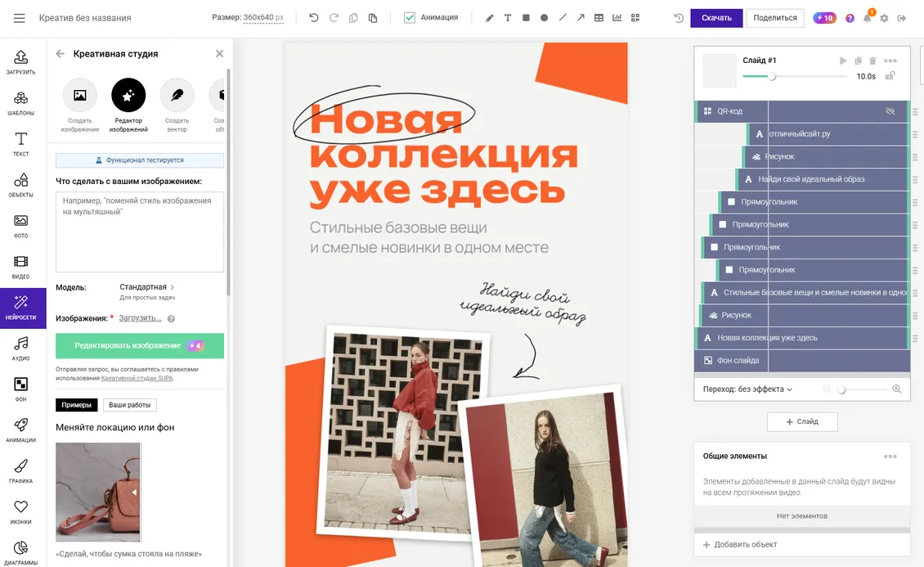Select Фон слайда layer in timeline
This screenshot has height=567, width=924.
[802, 360]
